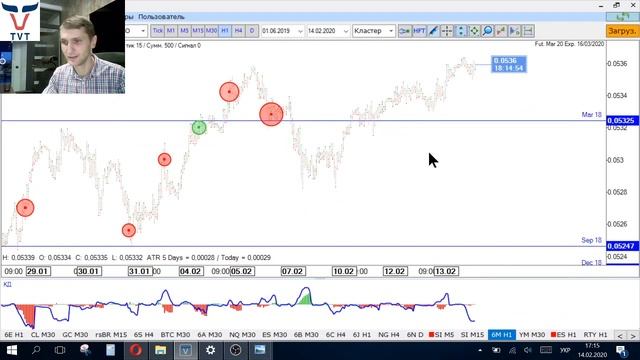Open Opera browser from taskbar
The height and width of the screenshot is (360, 640).
[x=136, y=350]
